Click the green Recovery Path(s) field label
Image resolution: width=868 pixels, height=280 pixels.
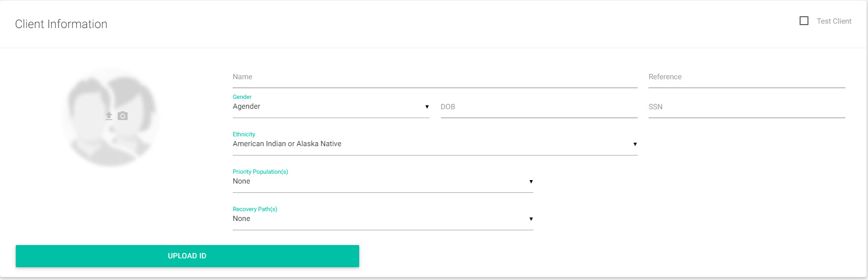pyautogui.click(x=255, y=209)
